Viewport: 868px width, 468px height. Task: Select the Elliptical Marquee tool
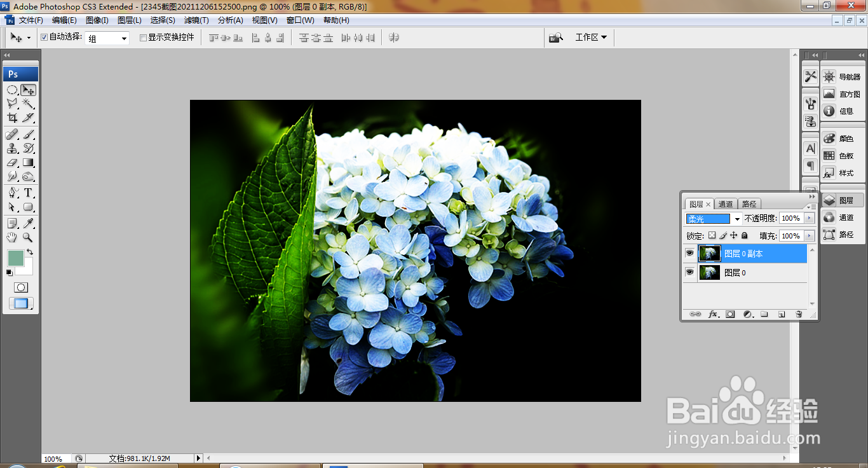[12, 90]
